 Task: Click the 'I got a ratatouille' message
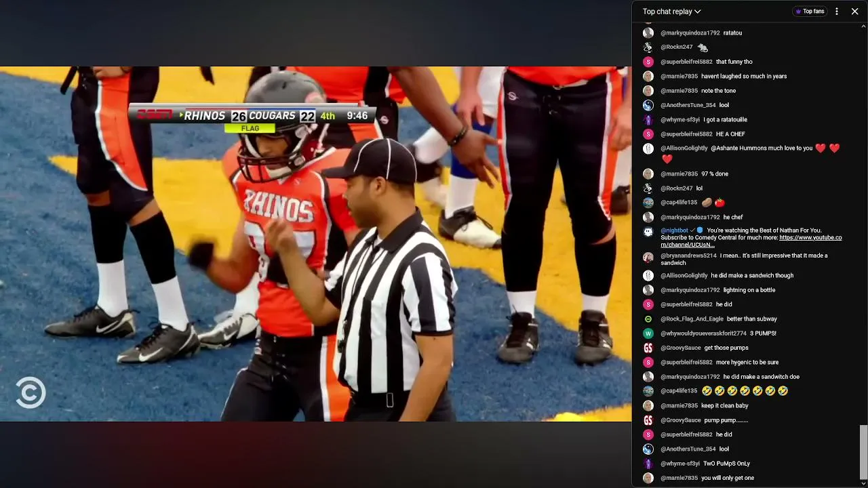pyautogui.click(x=725, y=119)
